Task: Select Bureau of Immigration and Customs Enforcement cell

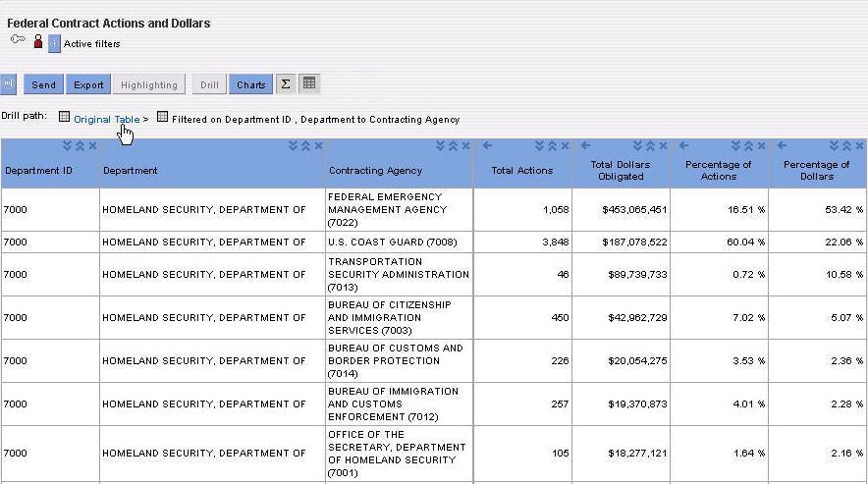Action: point(399,403)
